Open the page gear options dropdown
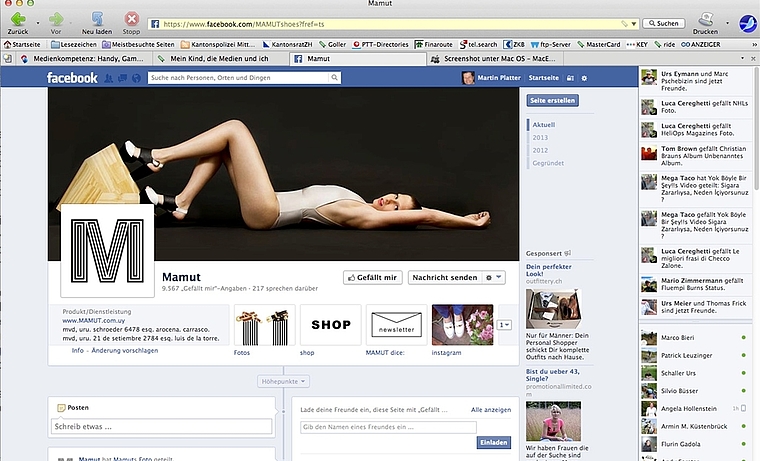 494,277
